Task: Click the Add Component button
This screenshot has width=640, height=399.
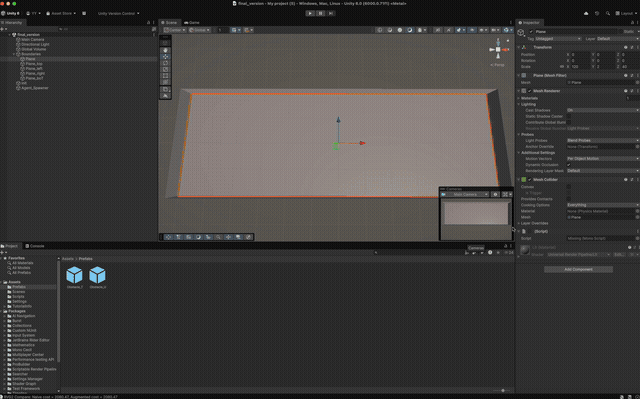Action: (578, 269)
